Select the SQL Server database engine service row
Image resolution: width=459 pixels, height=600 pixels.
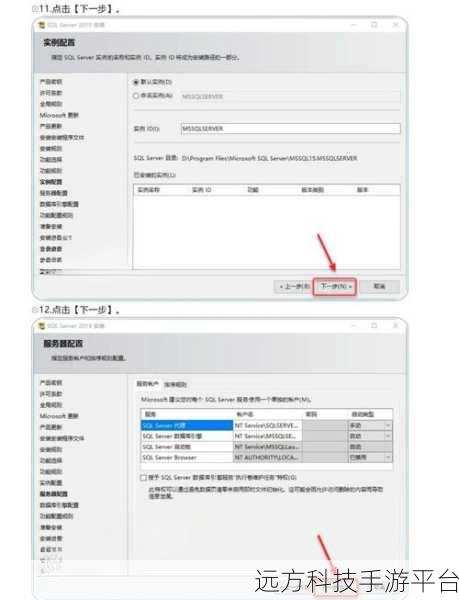(187, 436)
